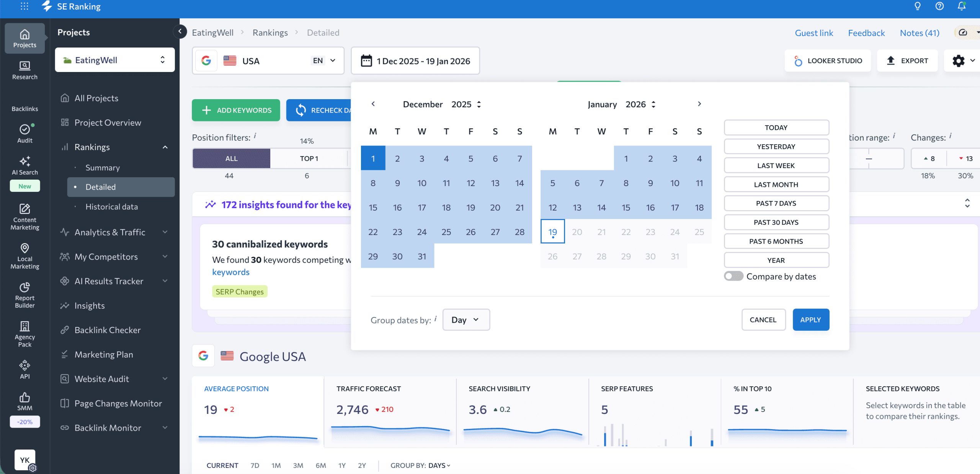Viewport: 980px width, 474px height.
Task: Open the Group dates by Day dropdown
Action: tap(466, 320)
